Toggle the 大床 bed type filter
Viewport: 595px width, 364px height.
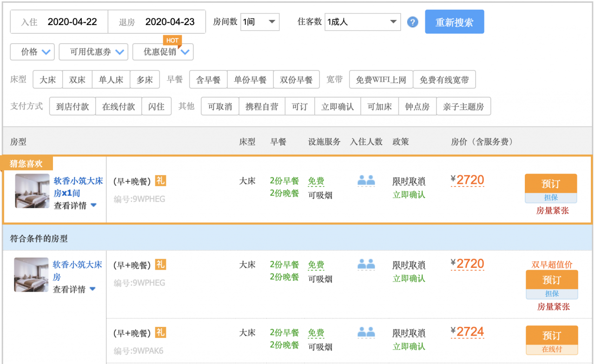coord(47,79)
